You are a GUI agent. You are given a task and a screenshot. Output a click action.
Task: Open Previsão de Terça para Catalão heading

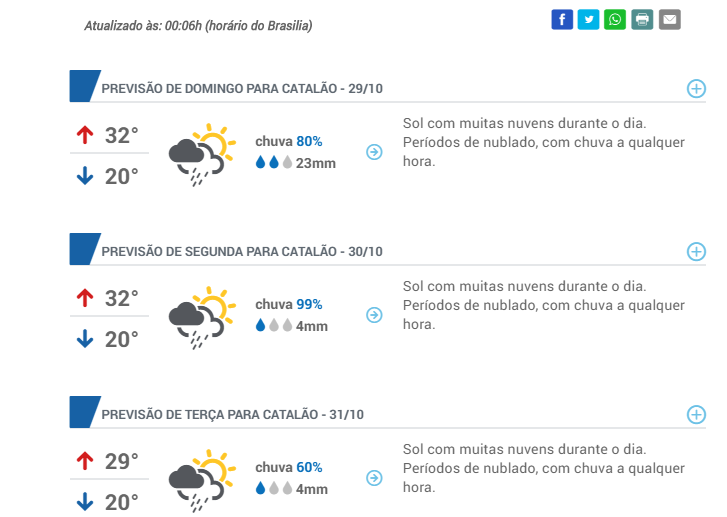(x=232, y=414)
